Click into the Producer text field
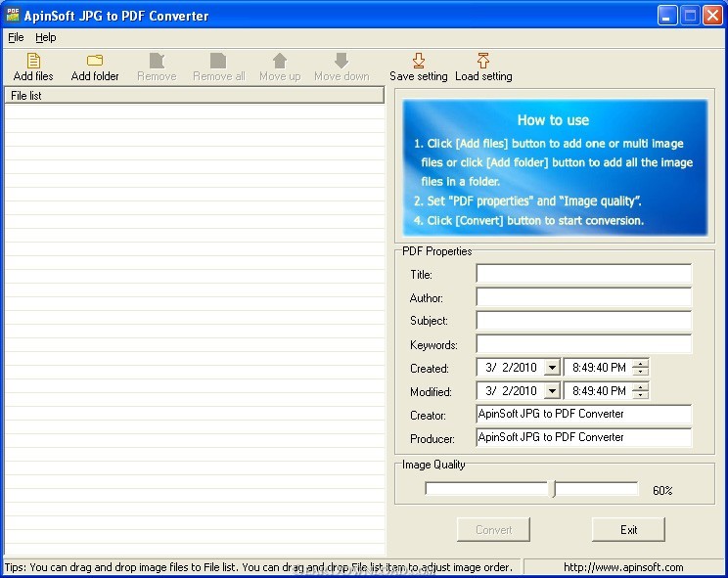 [x=583, y=437]
